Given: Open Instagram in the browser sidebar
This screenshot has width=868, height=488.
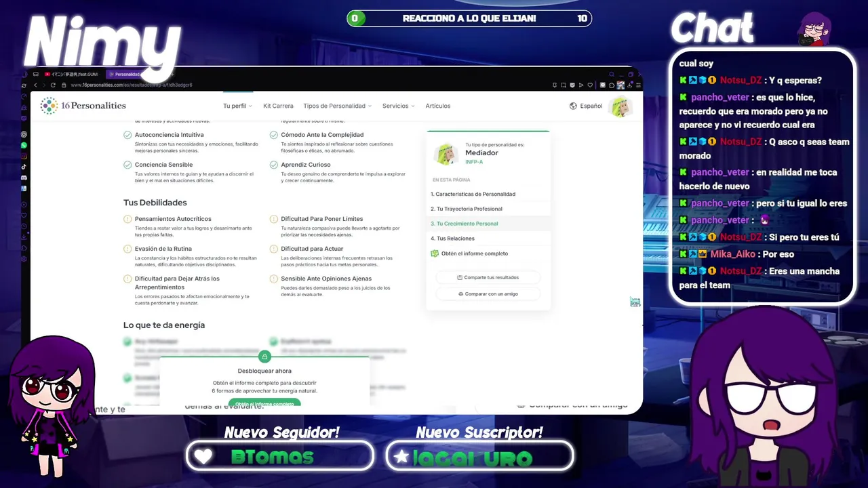Looking at the screenshot, I should click(x=24, y=156).
